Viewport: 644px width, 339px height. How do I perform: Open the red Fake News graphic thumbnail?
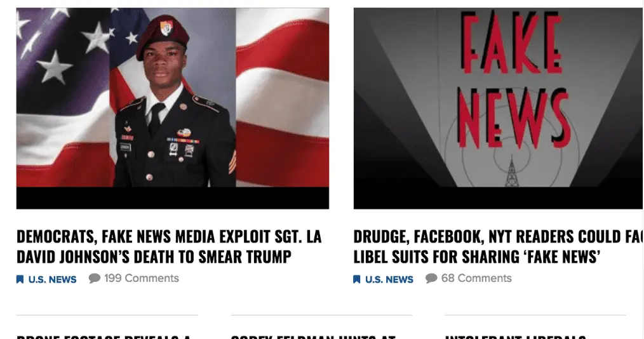tap(499, 97)
